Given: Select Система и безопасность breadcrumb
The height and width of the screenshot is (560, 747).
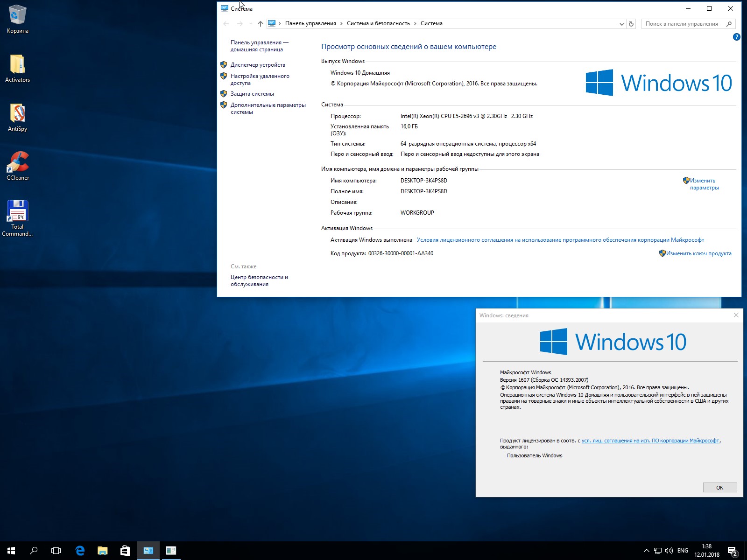Looking at the screenshot, I should point(378,23).
